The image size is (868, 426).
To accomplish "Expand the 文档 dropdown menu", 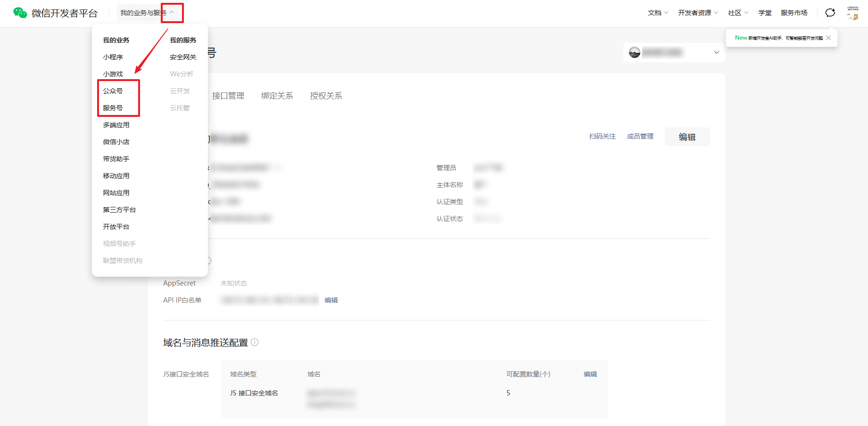I will (x=658, y=13).
